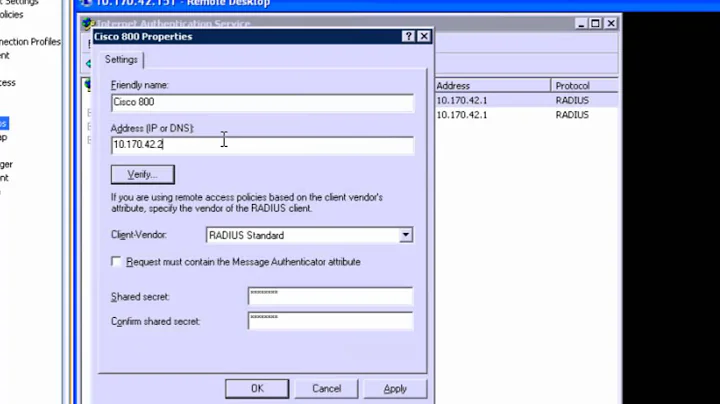This screenshot has width=720, height=404.
Task: Cancel the Cisco 800 Properties dialog
Action: [326, 388]
